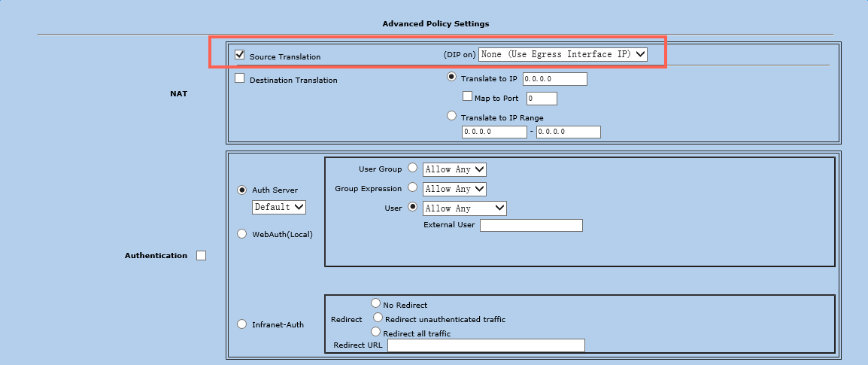Open the Auth Server Default dropdown

pyautogui.click(x=278, y=207)
